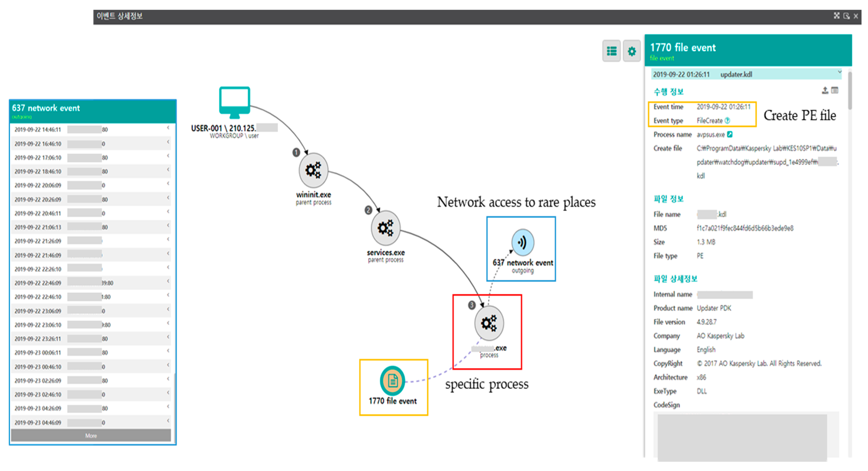Open the help icon next to FileCreate
The width and height of the screenshot is (868, 471).
[727, 120]
